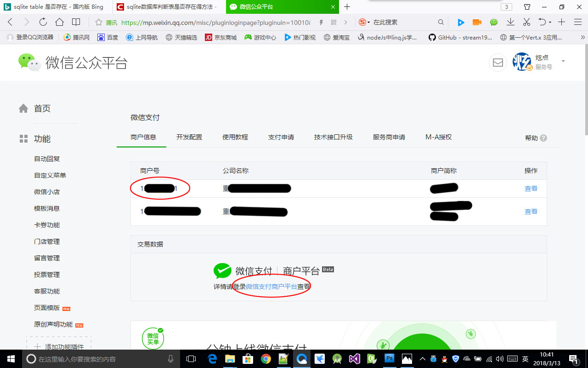Select the 支付申请 tab

pos(281,137)
